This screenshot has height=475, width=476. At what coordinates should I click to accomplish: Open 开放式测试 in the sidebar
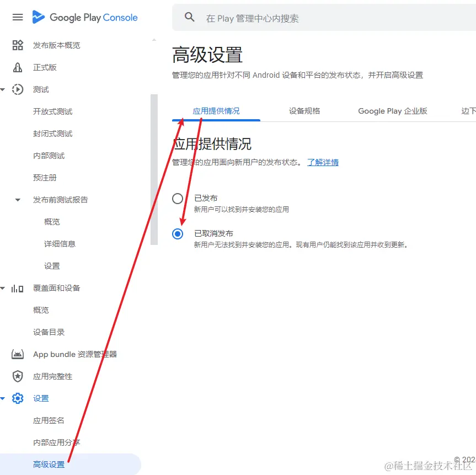click(52, 111)
